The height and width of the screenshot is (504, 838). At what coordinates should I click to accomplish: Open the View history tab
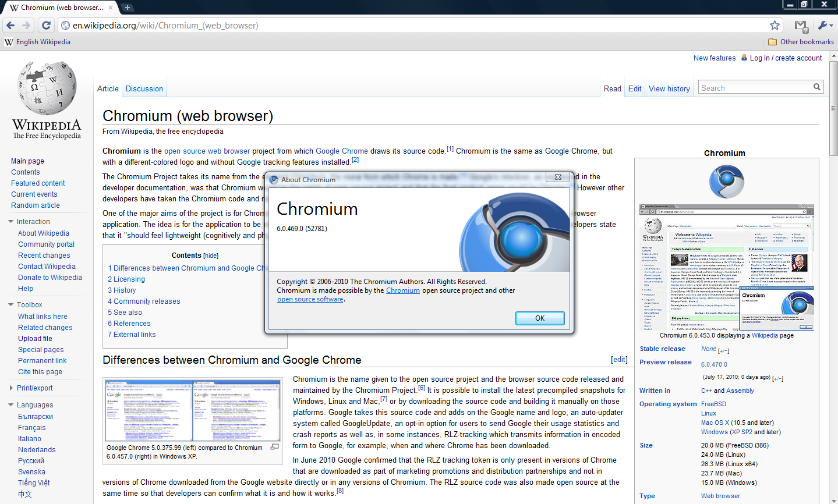tap(669, 88)
